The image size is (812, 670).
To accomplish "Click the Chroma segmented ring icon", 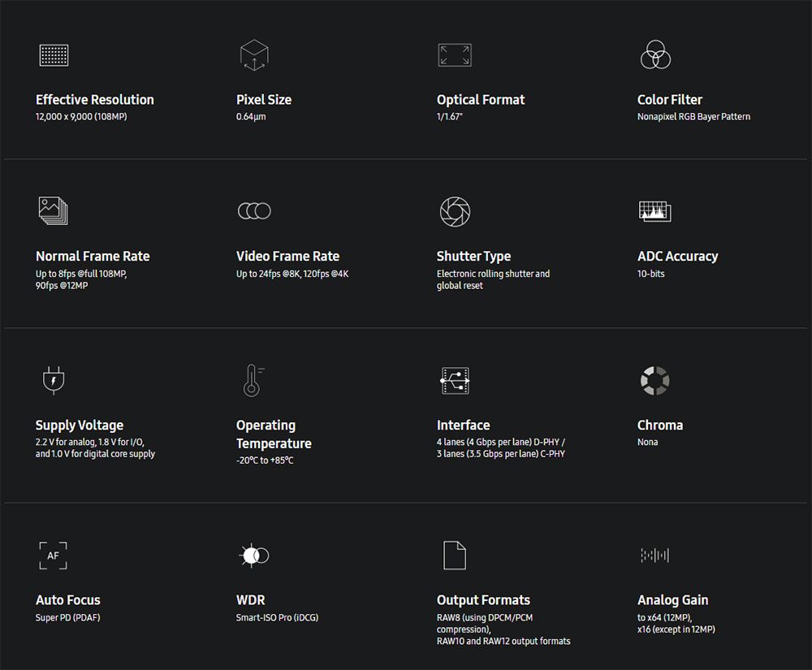I will (x=654, y=380).
